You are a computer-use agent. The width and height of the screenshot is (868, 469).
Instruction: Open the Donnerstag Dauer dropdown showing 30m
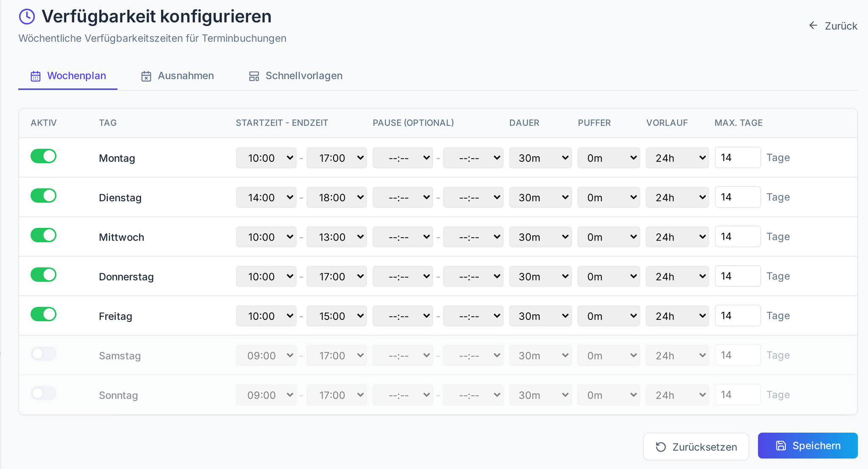[540, 277]
